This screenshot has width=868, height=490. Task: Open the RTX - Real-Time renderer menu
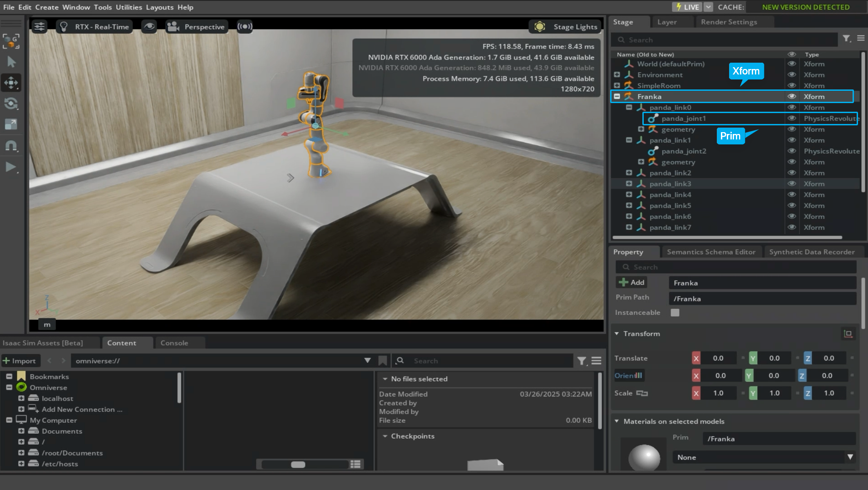pos(95,27)
